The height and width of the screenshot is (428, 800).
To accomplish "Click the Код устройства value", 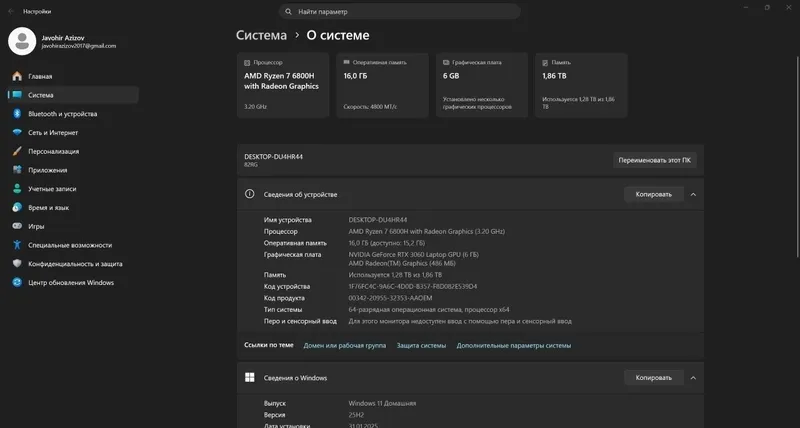I will tap(413, 286).
